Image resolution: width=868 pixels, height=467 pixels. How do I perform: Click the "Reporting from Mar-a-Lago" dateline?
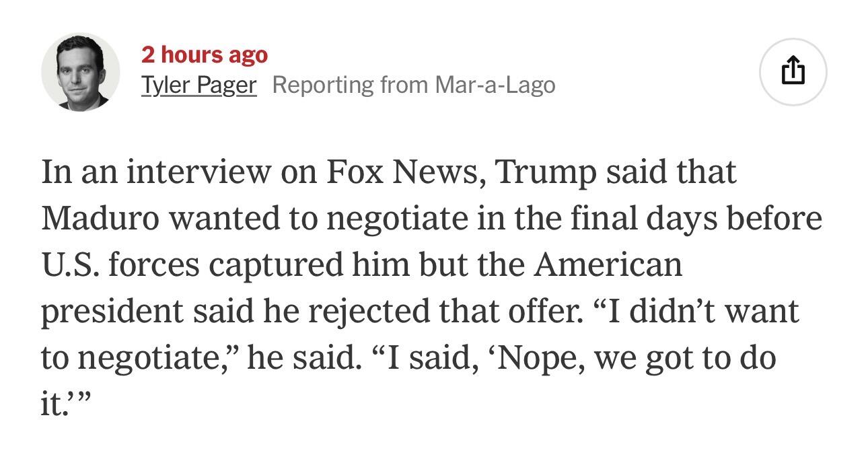coord(414,85)
